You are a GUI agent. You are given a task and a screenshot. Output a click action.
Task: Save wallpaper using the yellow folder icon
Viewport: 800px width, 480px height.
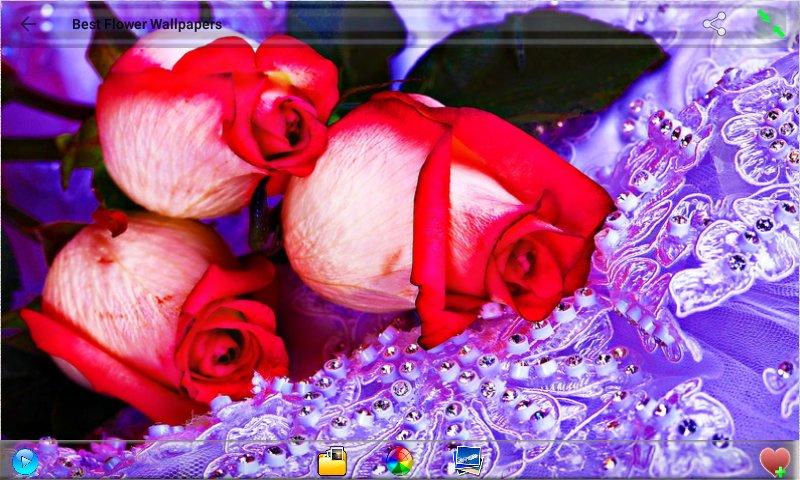tap(332, 461)
